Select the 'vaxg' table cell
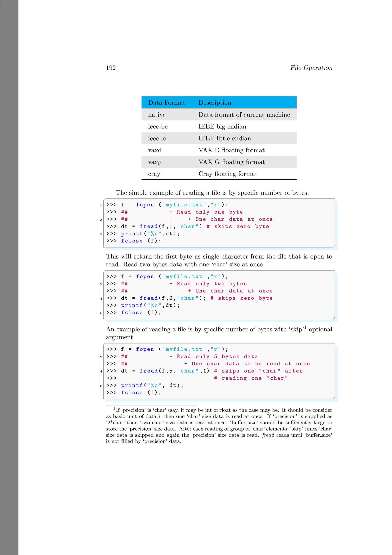The width and height of the screenshot is (392, 555). 155,162
